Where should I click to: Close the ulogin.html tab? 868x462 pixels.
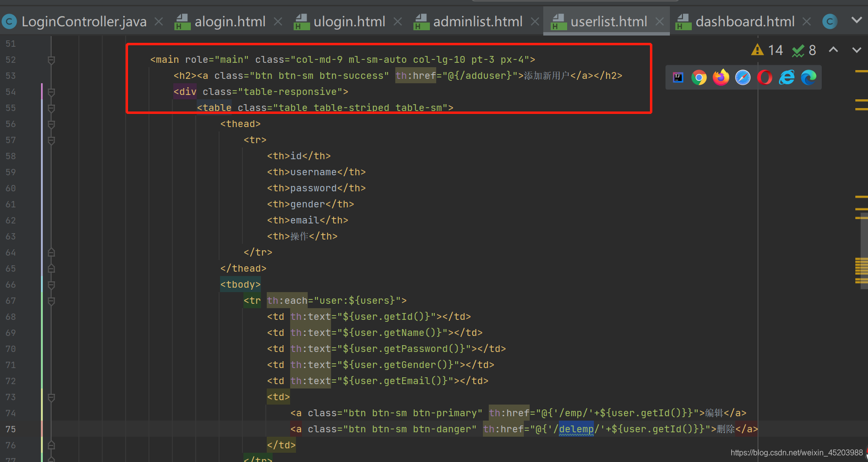pos(398,21)
